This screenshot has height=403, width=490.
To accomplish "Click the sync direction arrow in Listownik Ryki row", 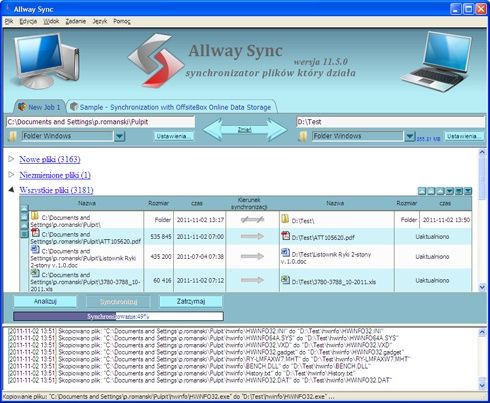I will click(252, 256).
